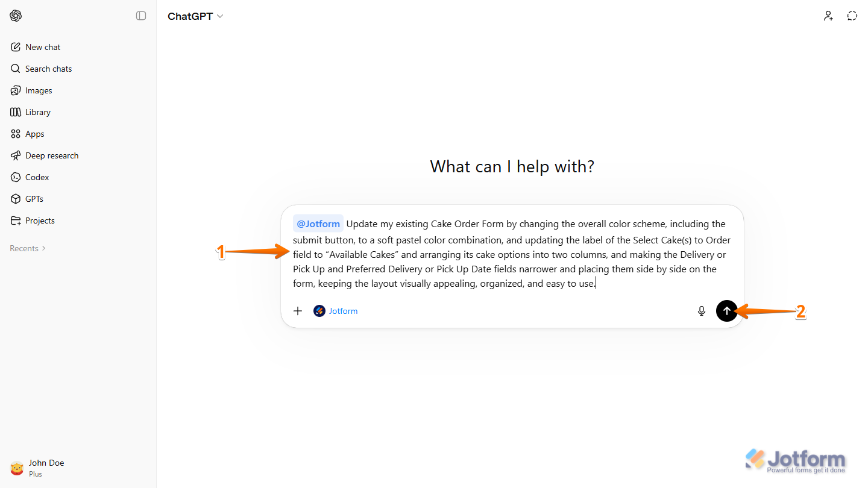The width and height of the screenshot is (868, 488).
Task: Click the Library books icon
Action: (x=16, y=112)
